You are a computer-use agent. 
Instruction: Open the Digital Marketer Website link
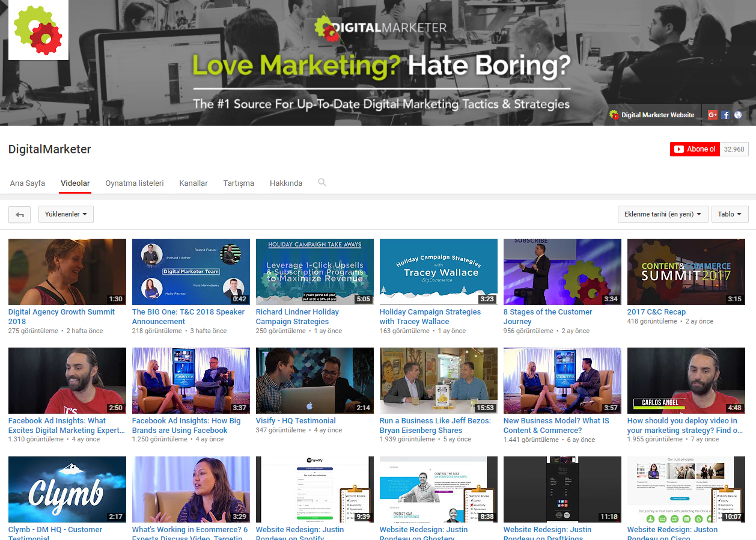tap(657, 115)
